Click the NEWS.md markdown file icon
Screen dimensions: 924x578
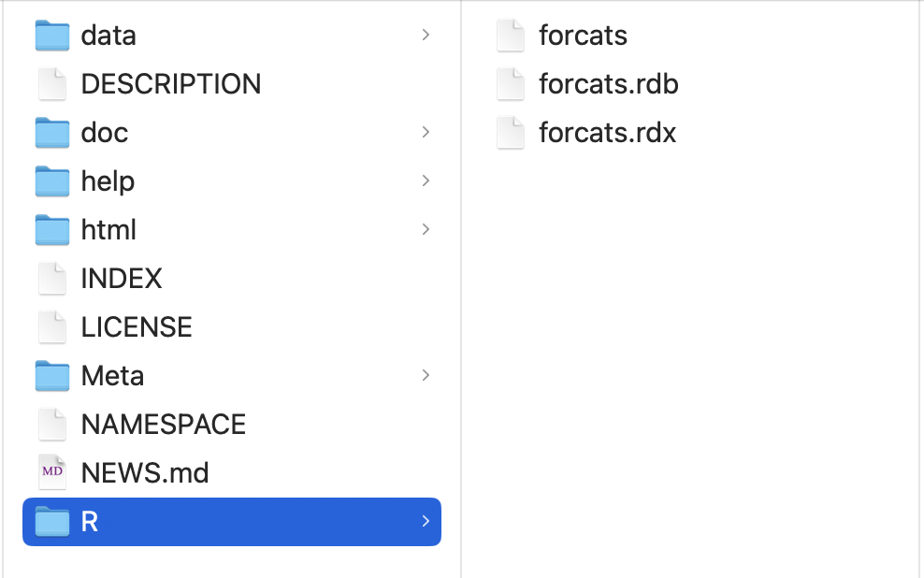[52, 473]
